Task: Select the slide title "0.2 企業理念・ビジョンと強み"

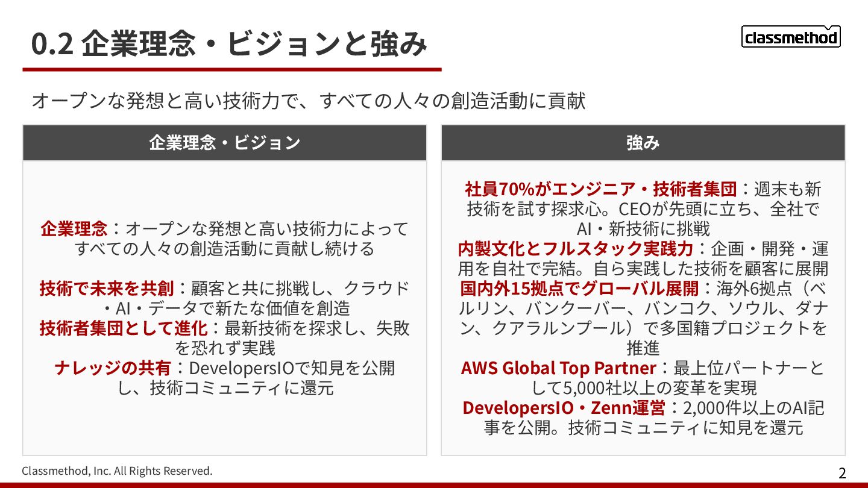Action: point(230,44)
